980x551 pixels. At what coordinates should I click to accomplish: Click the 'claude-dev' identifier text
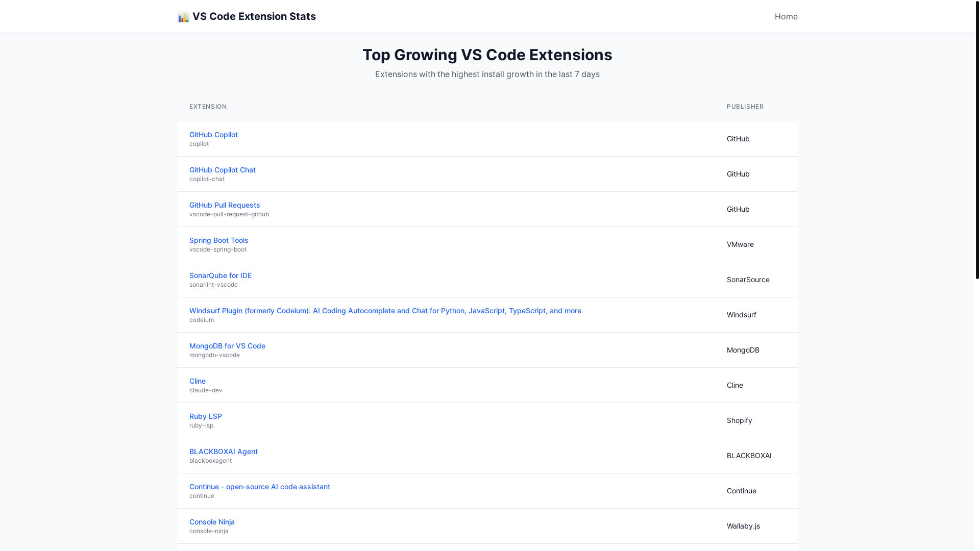[206, 390]
